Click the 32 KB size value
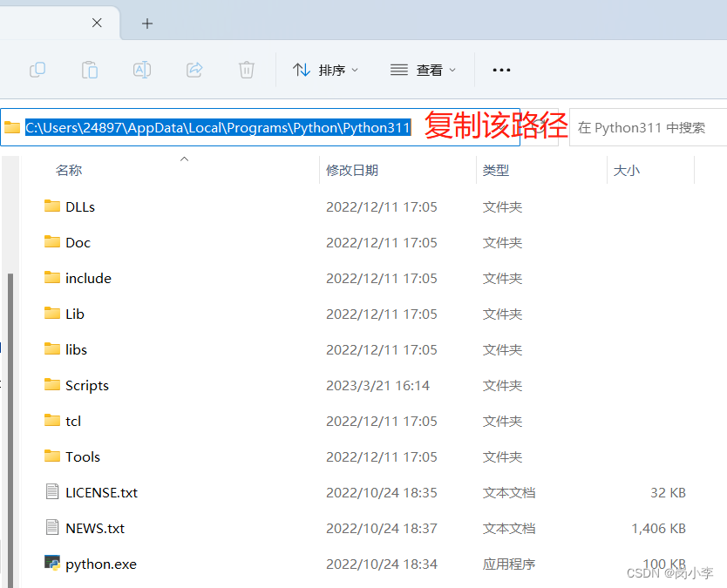The height and width of the screenshot is (588, 727). click(x=668, y=492)
